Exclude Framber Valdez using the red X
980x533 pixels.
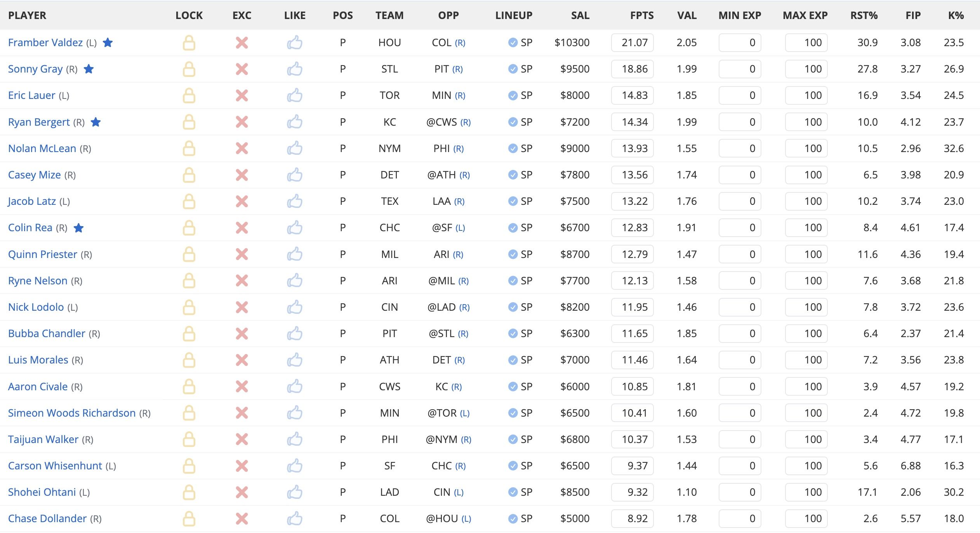coord(242,43)
